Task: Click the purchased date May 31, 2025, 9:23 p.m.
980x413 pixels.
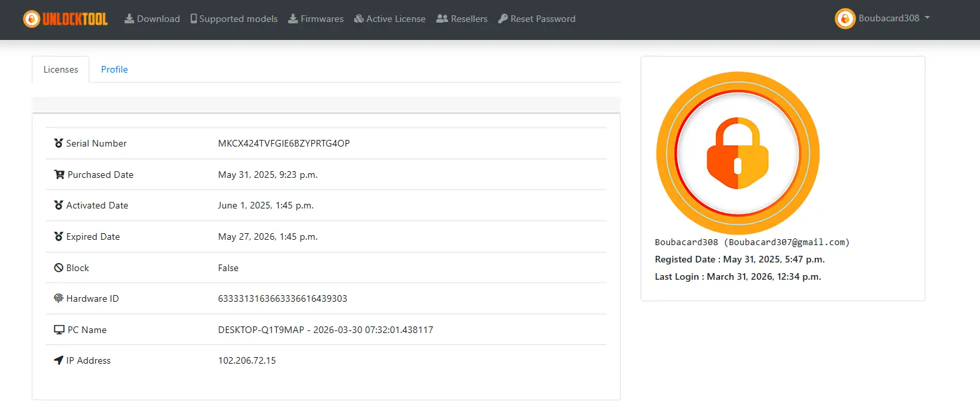Action: (x=268, y=175)
